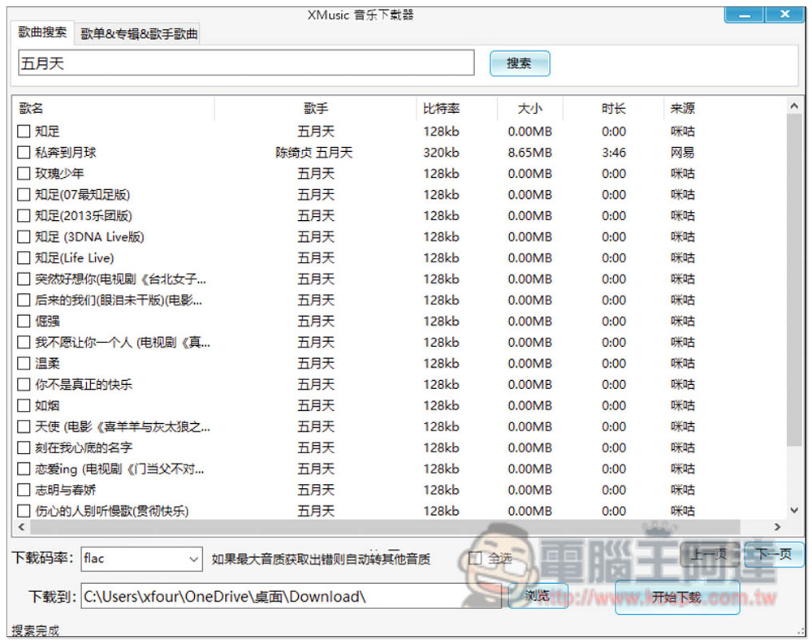Check the 倔强 song checkbox

[24, 322]
